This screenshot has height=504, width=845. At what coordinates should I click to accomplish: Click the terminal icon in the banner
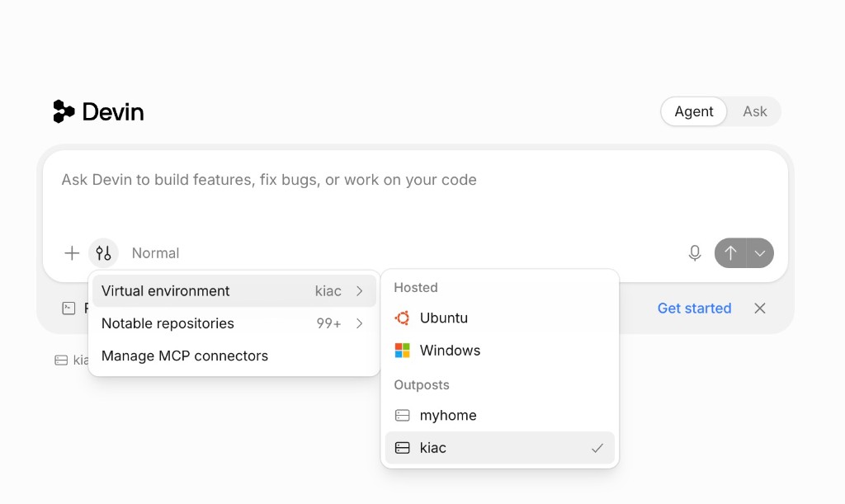[68, 308]
